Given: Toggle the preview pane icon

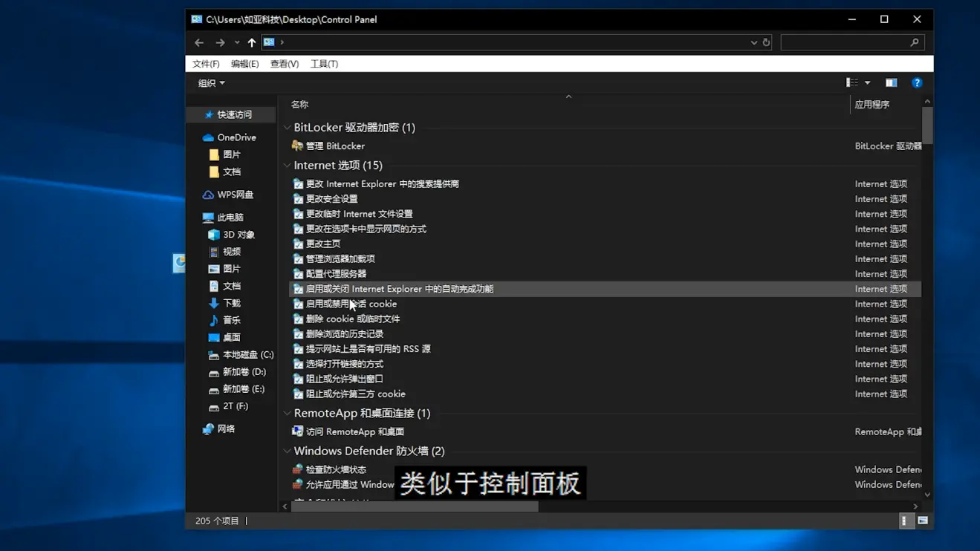Looking at the screenshot, I should [891, 82].
